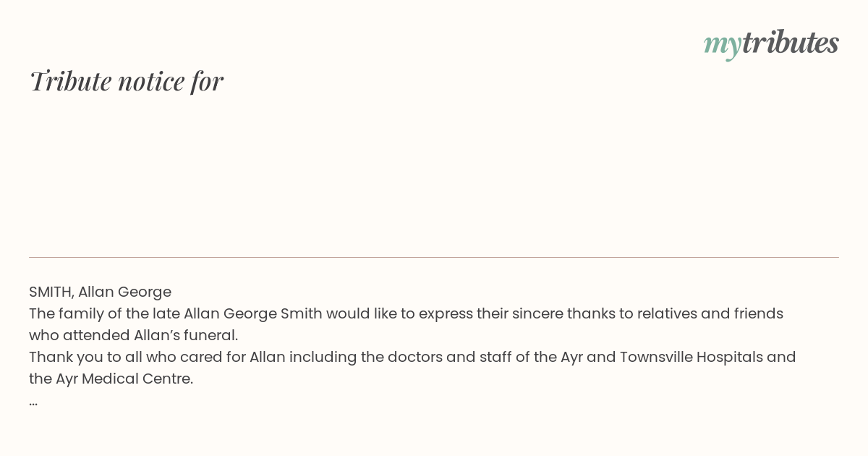Click the line "the Ayr Medical Centre."

pyautogui.click(x=111, y=379)
